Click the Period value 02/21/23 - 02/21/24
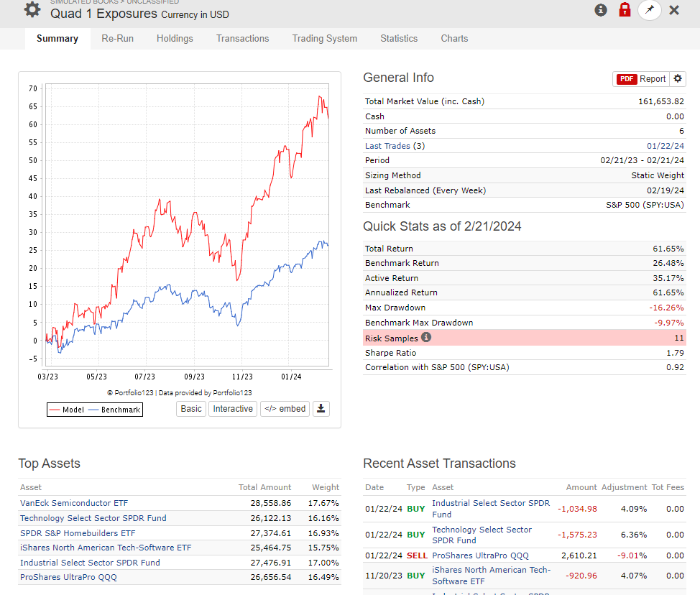 click(x=642, y=160)
